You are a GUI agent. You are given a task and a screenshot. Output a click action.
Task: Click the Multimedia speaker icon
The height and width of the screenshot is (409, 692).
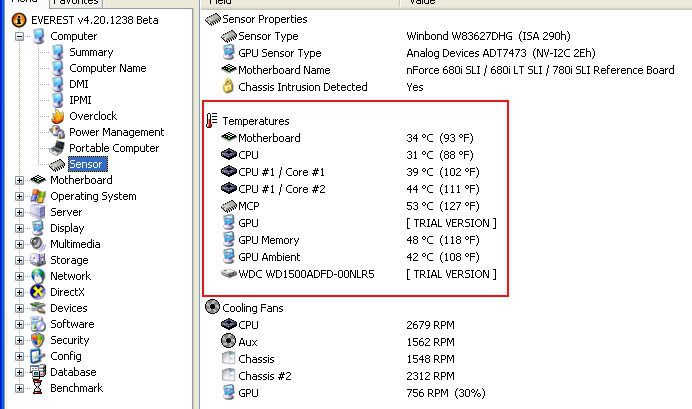pyautogui.click(x=38, y=244)
